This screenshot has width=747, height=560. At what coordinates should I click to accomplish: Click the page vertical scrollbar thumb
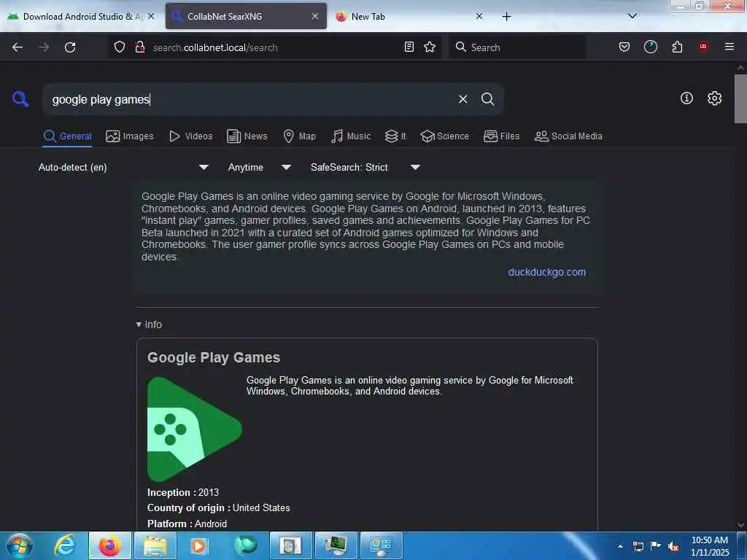click(x=740, y=98)
